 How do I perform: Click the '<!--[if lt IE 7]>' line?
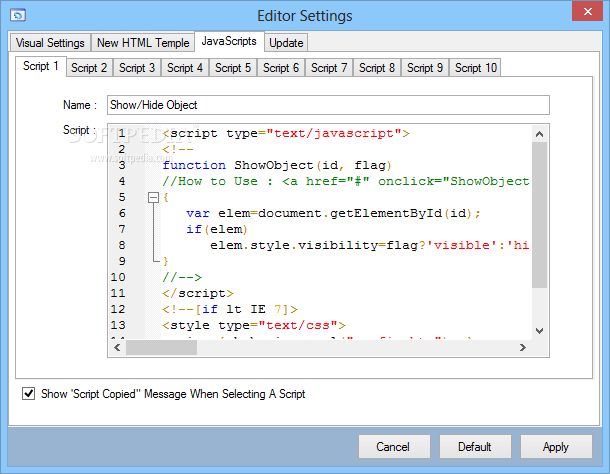(x=230, y=309)
